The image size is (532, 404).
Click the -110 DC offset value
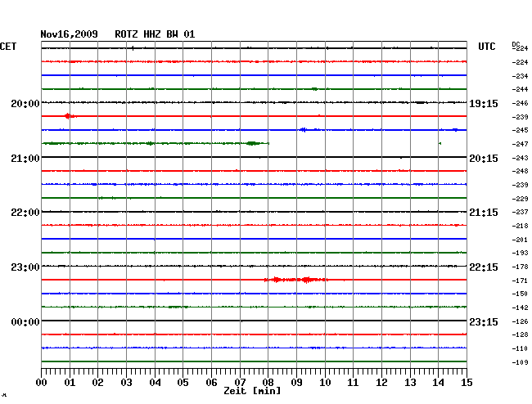coord(520,348)
